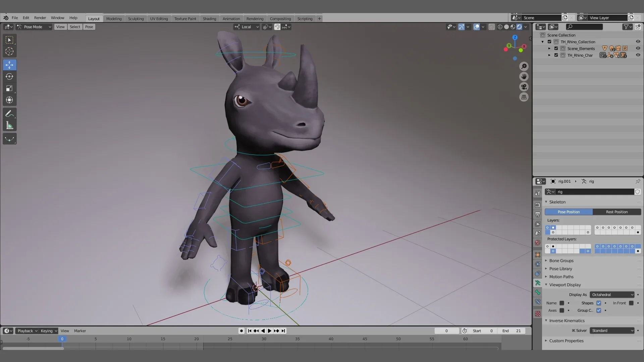Click the pan view hand icon

coord(524,76)
